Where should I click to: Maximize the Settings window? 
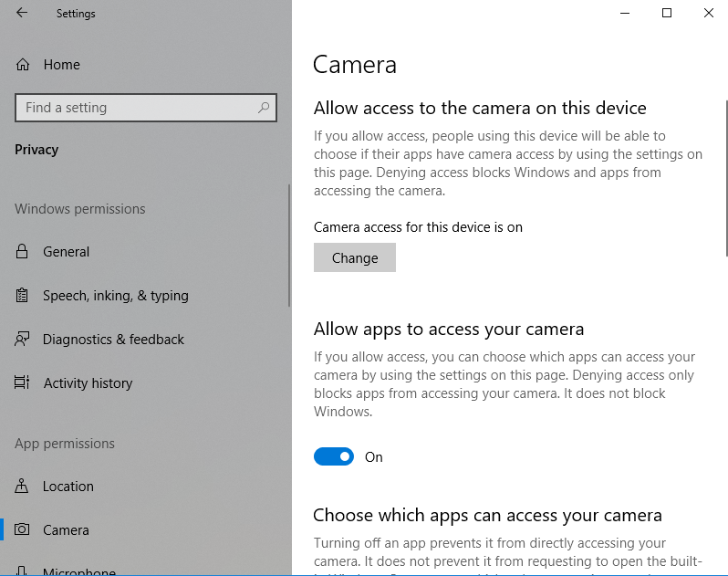(x=667, y=14)
